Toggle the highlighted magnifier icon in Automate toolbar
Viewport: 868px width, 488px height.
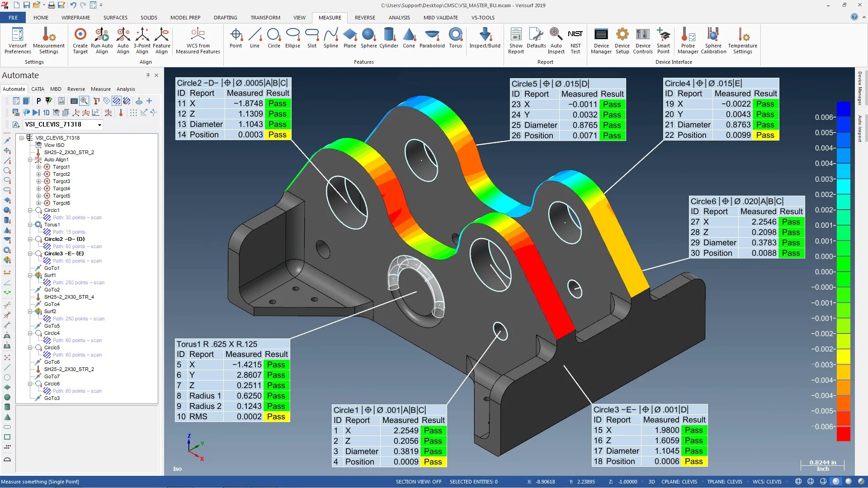pos(84,101)
